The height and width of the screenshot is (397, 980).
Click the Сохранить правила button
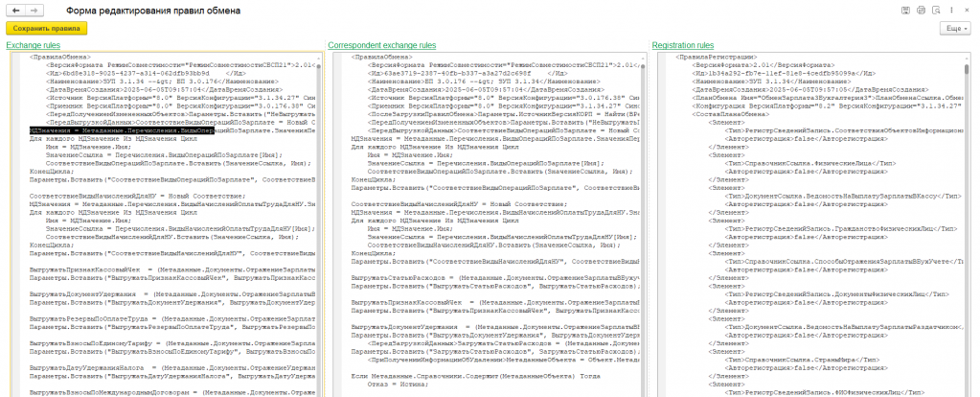47,29
